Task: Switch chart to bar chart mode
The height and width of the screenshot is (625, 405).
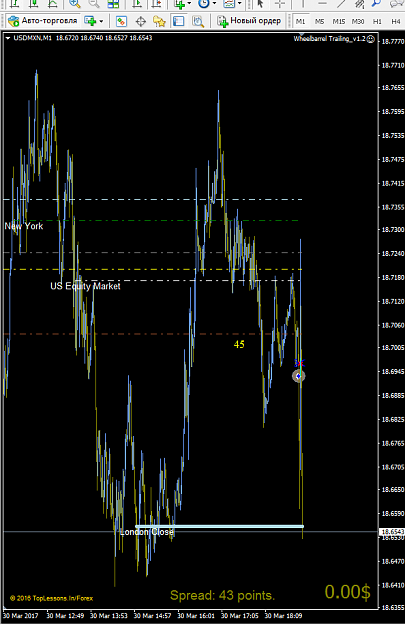Action: pos(15,4)
